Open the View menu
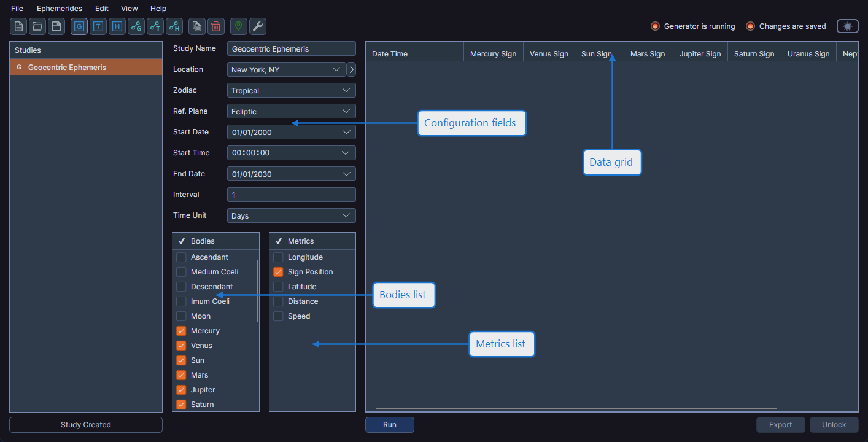Screen dimensions: 868x442 (129, 8)
